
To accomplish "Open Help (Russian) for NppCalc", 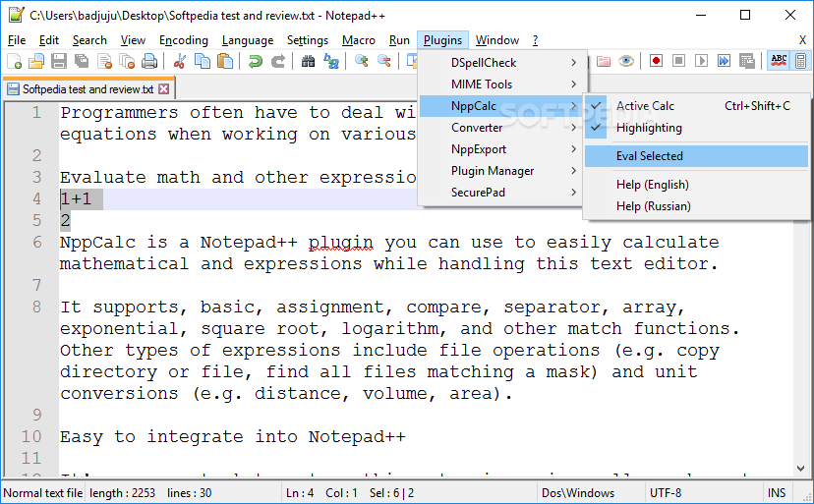I will pyautogui.click(x=696, y=206).
